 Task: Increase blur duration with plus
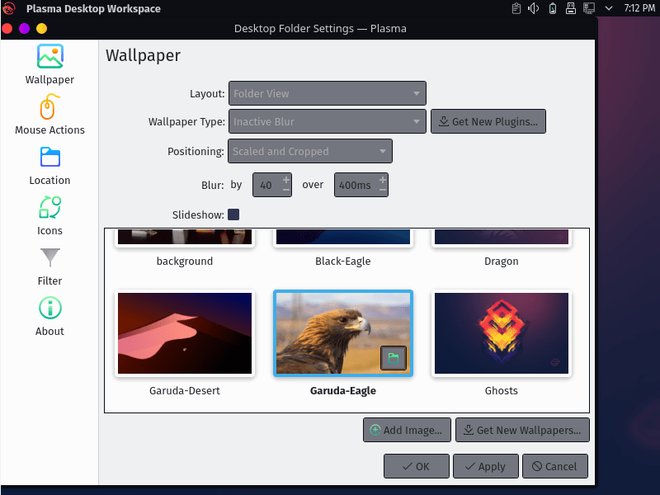(x=382, y=180)
